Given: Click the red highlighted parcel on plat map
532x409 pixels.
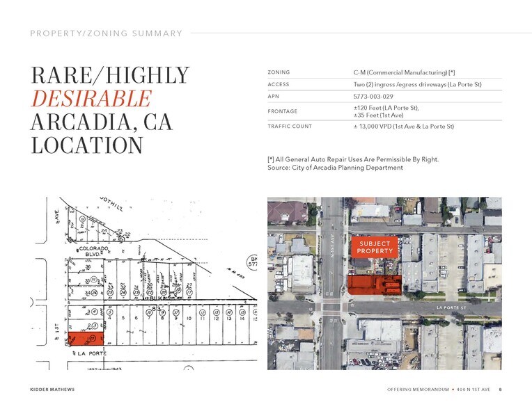Looking at the screenshot, I should point(86,339).
